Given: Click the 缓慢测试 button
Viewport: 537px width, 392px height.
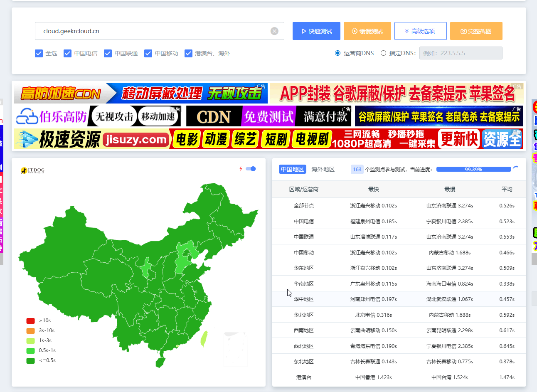Looking at the screenshot, I should pyautogui.click(x=367, y=31).
